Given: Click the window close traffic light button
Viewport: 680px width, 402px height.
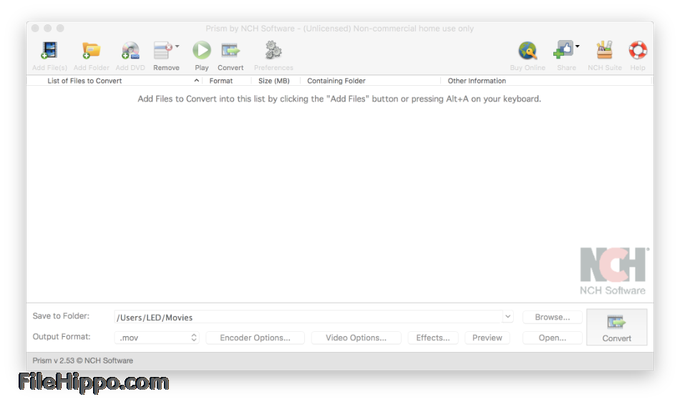Looking at the screenshot, I should (36, 28).
